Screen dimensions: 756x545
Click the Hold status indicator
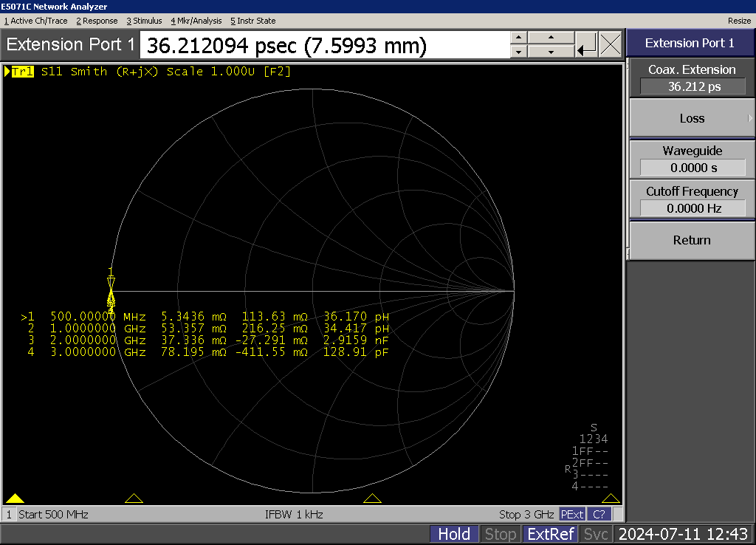click(x=454, y=534)
